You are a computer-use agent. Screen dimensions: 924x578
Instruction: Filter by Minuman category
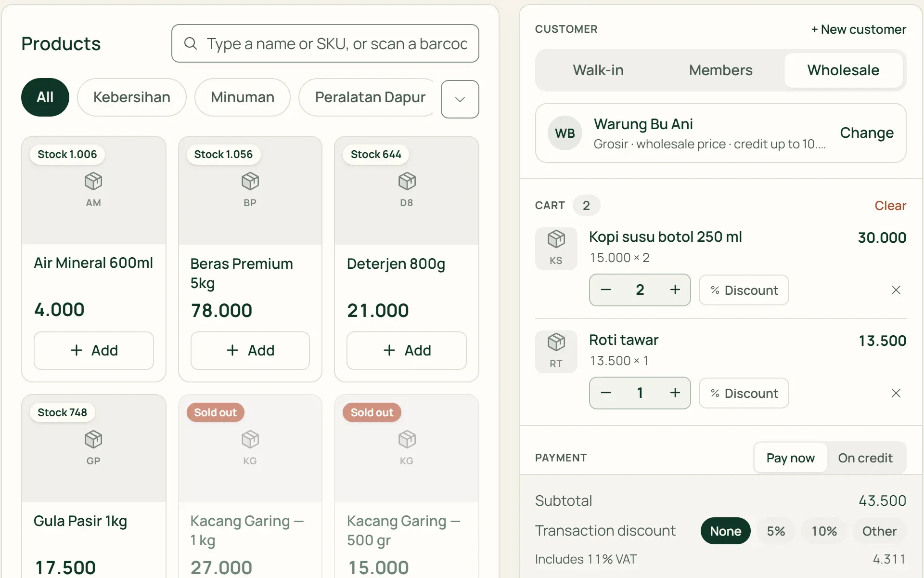pyautogui.click(x=243, y=97)
